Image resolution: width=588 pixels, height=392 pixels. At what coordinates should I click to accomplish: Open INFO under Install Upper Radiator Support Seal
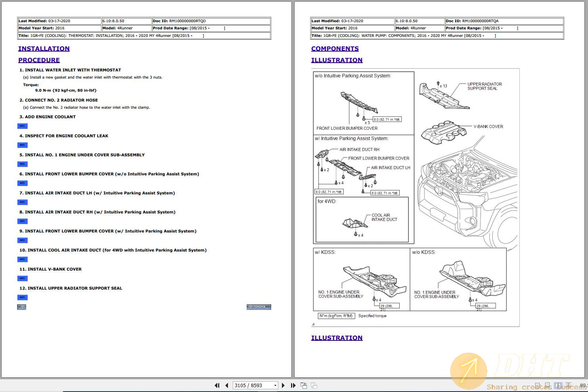pyautogui.click(x=22, y=298)
